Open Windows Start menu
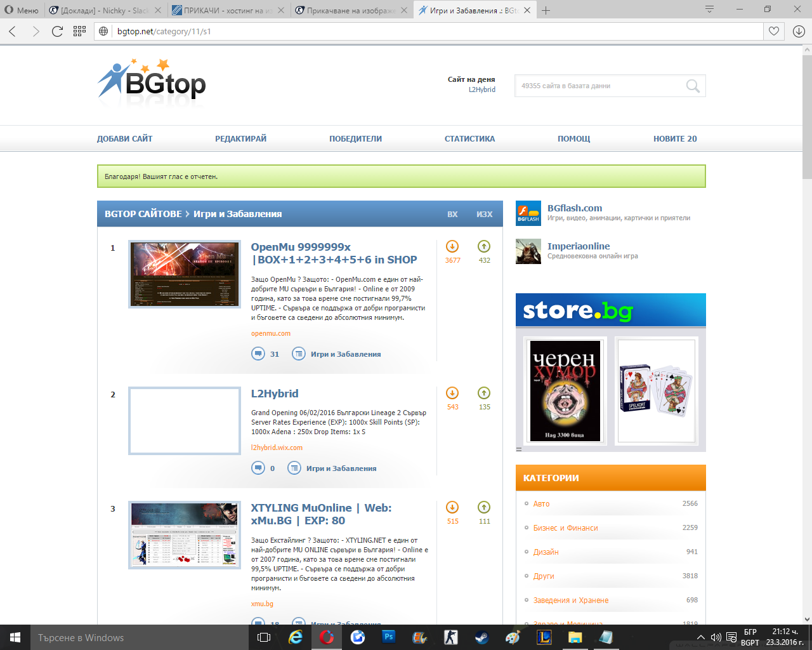 pyautogui.click(x=15, y=637)
